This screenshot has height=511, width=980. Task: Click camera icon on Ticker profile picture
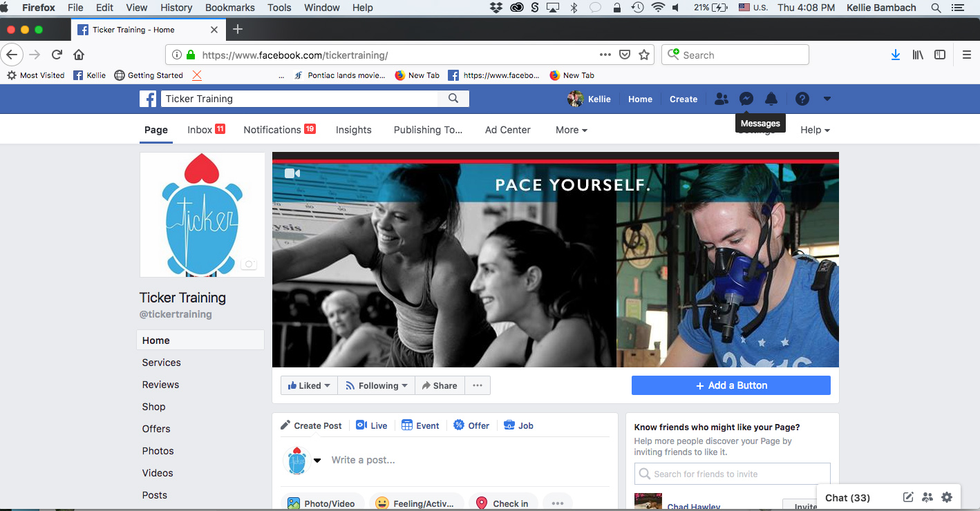pos(249,264)
